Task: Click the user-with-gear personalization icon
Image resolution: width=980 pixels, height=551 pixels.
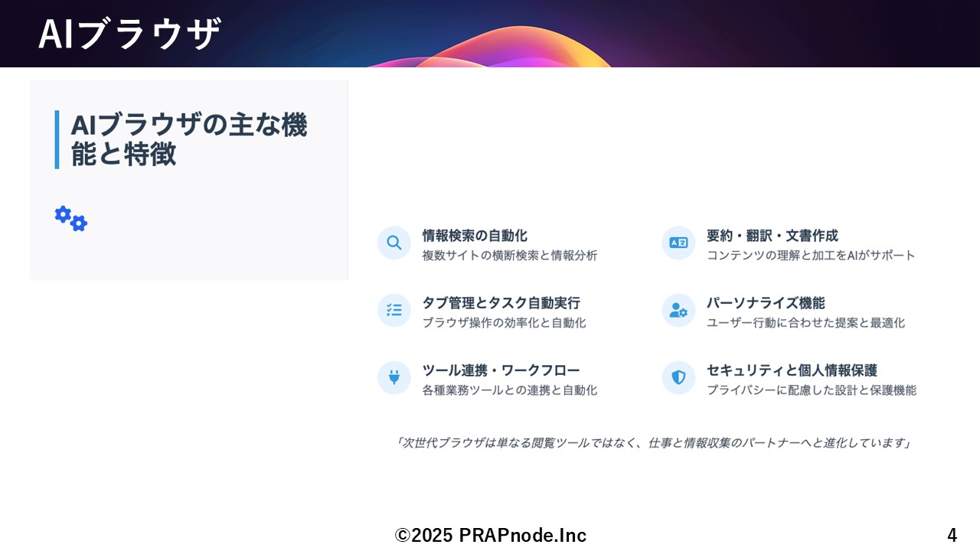Action: click(x=678, y=310)
